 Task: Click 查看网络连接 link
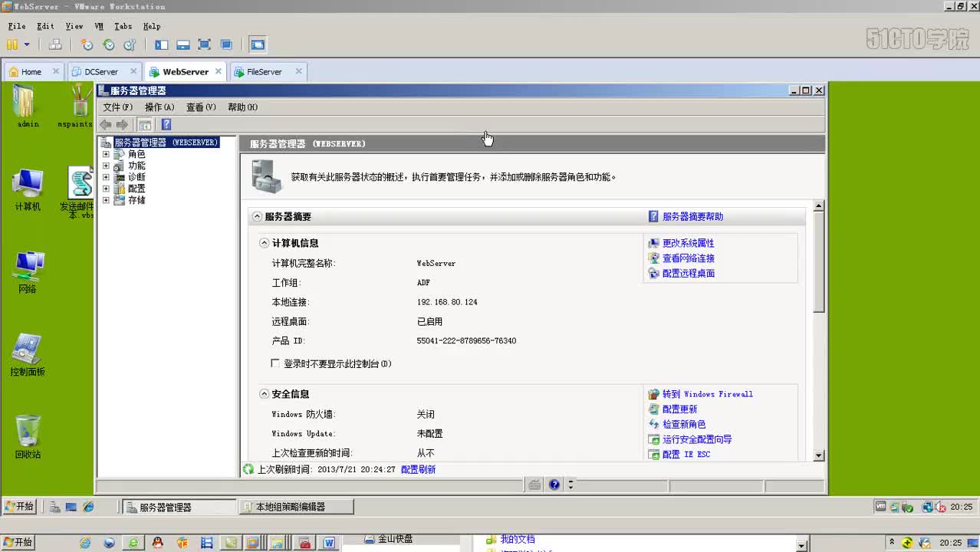(x=688, y=258)
